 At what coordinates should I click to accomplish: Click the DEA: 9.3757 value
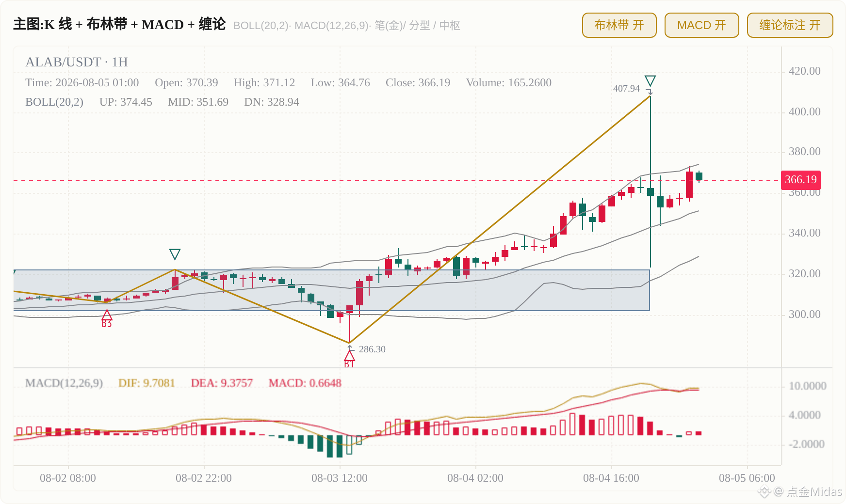pos(222,383)
